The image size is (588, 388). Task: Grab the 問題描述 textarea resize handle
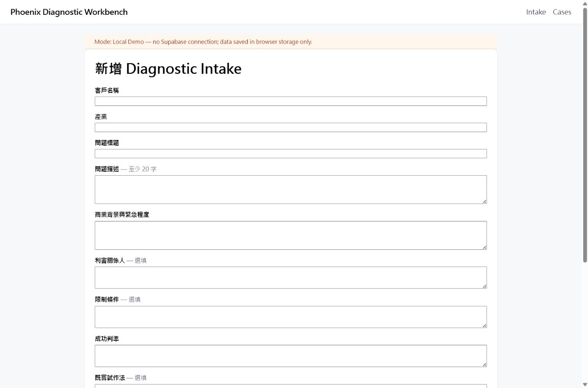(484, 201)
